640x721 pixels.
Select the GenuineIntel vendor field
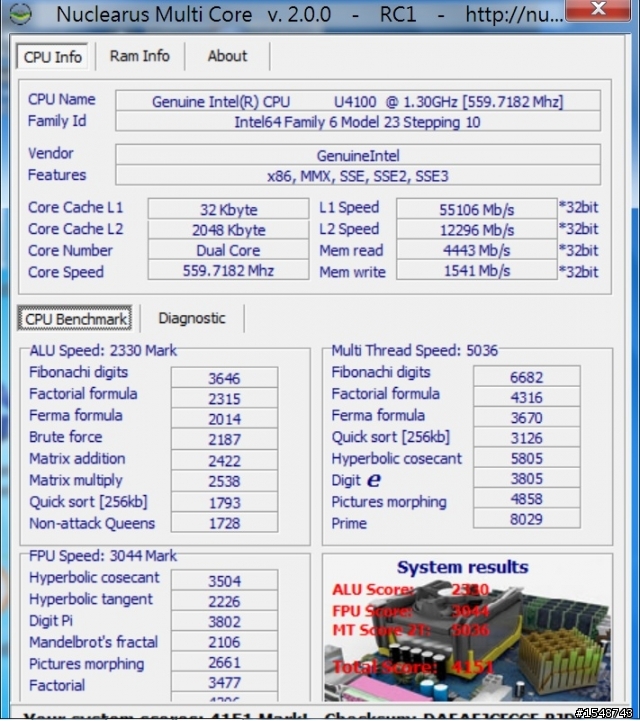point(358,155)
